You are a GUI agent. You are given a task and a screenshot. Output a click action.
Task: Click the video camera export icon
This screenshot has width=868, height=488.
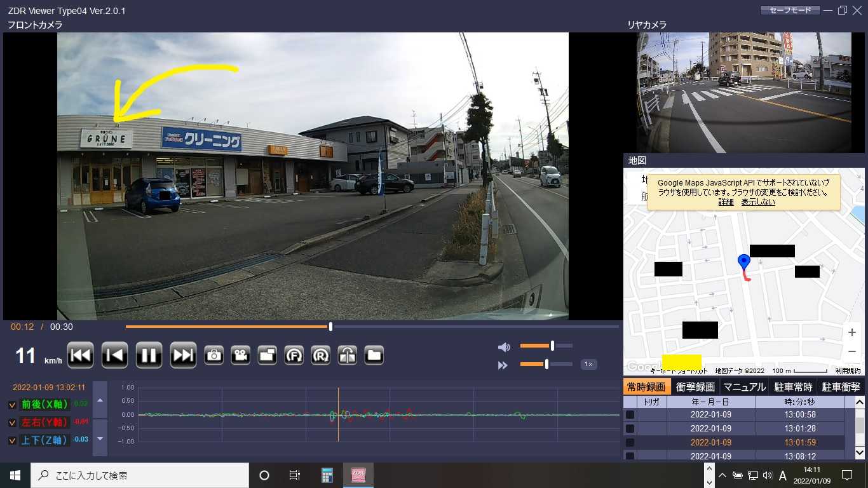coord(240,355)
